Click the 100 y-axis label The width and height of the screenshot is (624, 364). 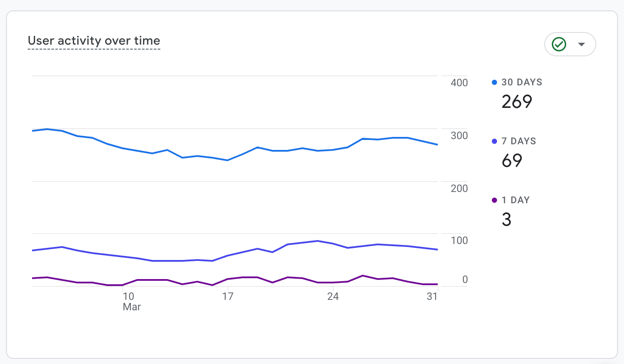point(459,240)
